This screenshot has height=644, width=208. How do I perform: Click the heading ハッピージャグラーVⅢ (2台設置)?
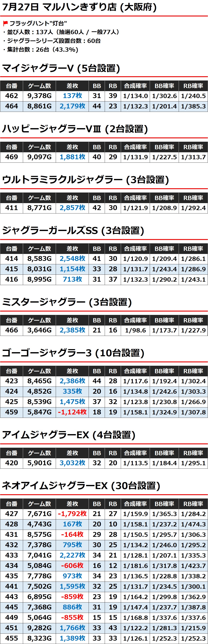point(75,129)
